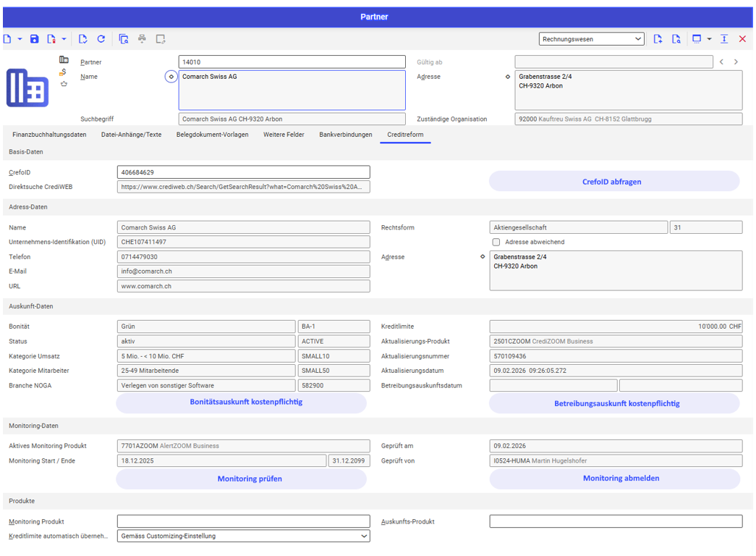Expand the Kreditlimite automatisch übernehmen dropdown

(x=243, y=536)
